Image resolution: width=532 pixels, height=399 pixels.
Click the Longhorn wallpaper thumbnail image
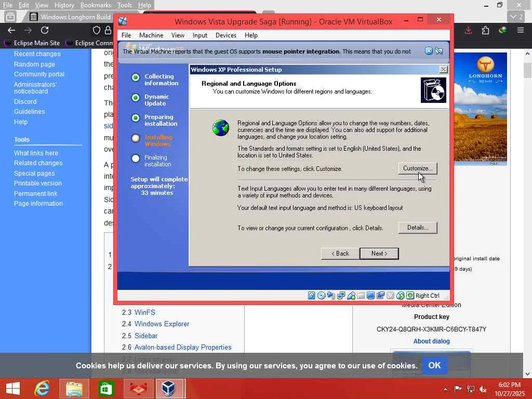coord(481,109)
